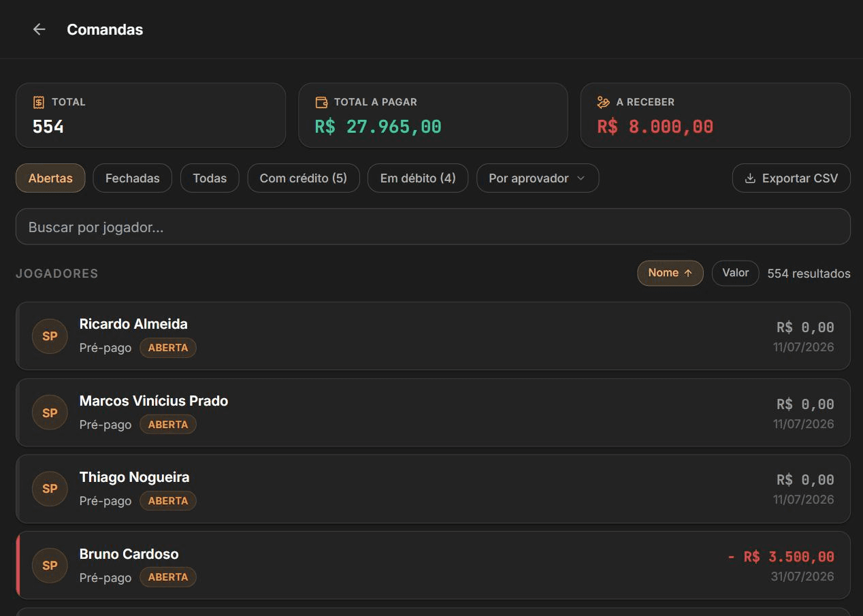The height and width of the screenshot is (616, 863).
Task: Click ABERTA badge on Ricardo Almeida row
Action: pyautogui.click(x=168, y=348)
